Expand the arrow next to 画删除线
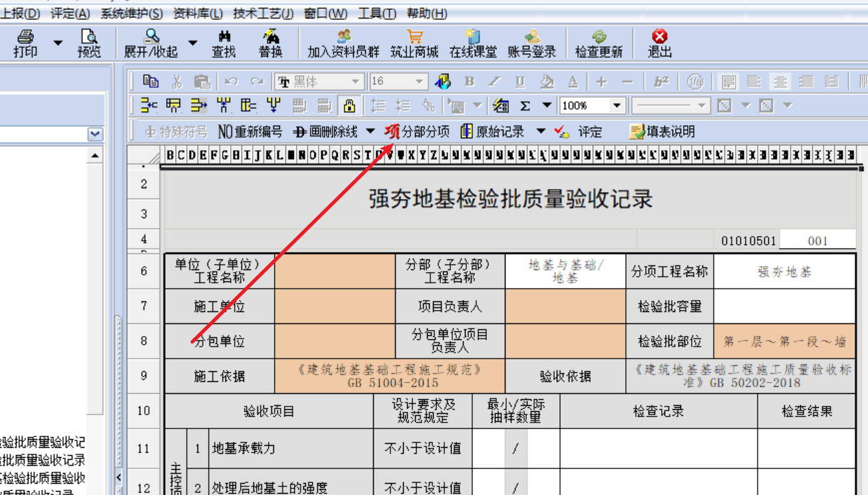This screenshot has width=868, height=495. (370, 132)
